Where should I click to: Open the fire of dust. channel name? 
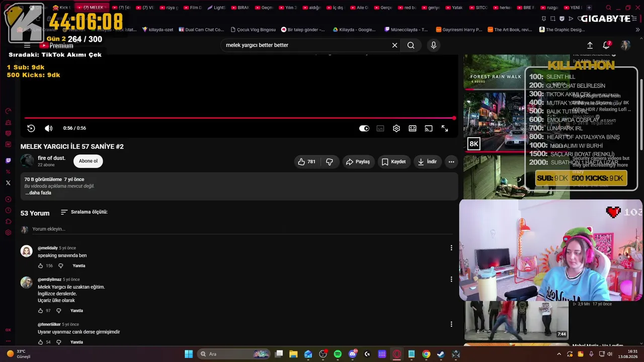(51, 158)
